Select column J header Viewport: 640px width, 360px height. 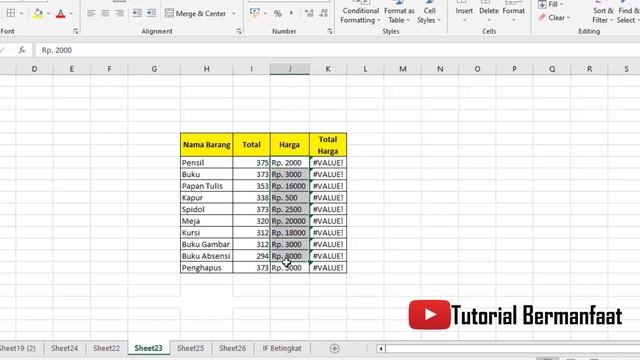(x=290, y=69)
